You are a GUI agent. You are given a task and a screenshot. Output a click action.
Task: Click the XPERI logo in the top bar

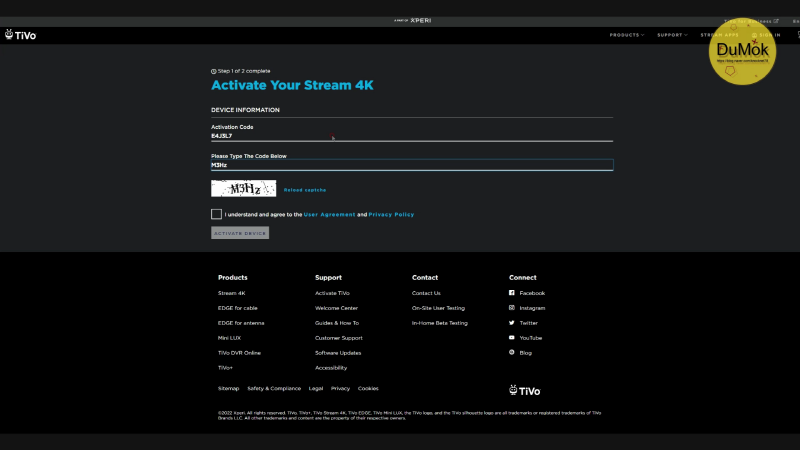(420, 20)
